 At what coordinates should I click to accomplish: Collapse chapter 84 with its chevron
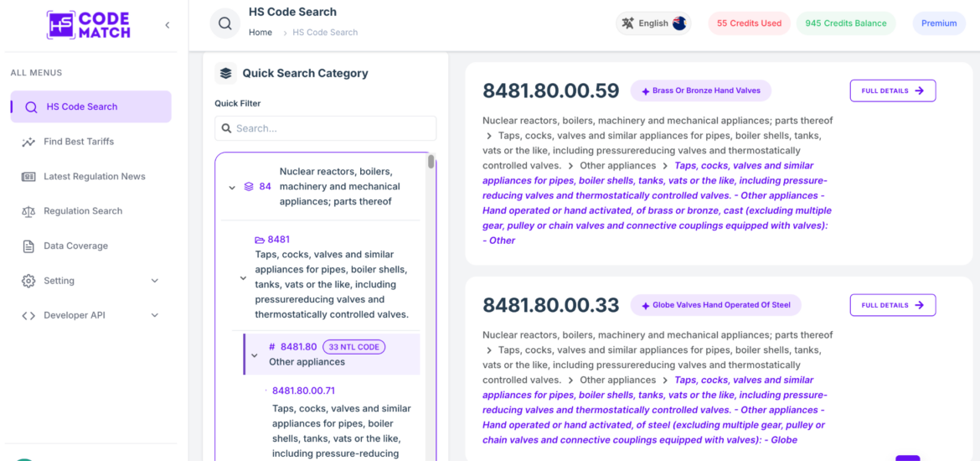pyautogui.click(x=232, y=187)
